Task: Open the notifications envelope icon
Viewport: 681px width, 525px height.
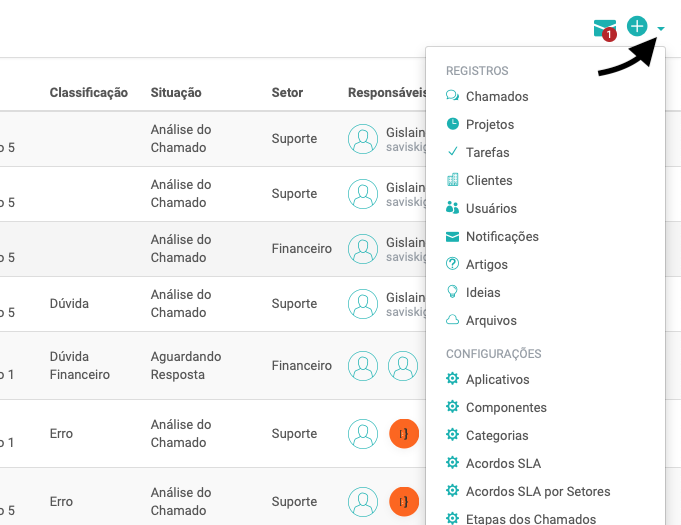Action: click(604, 28)
